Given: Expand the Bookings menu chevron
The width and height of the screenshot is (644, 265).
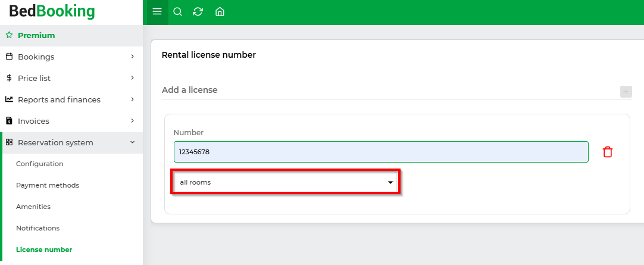Looking at the screenshot, I should pos(132,57).
